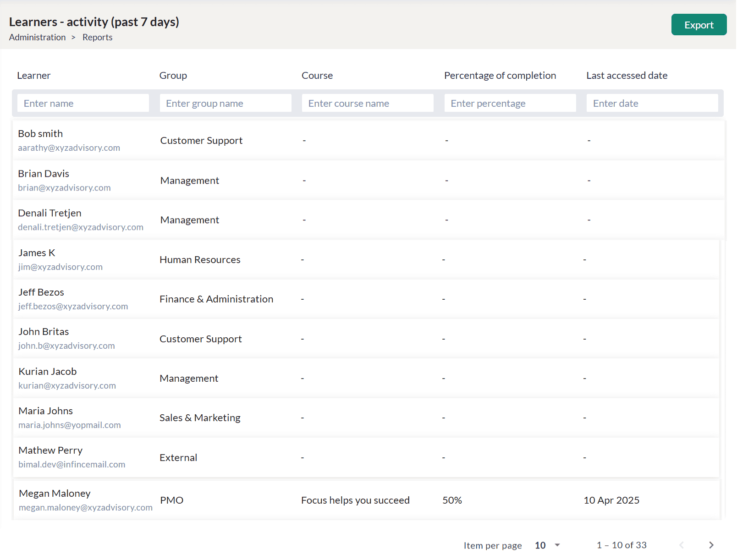Click Jeff Bezos email address

(73, 307)
